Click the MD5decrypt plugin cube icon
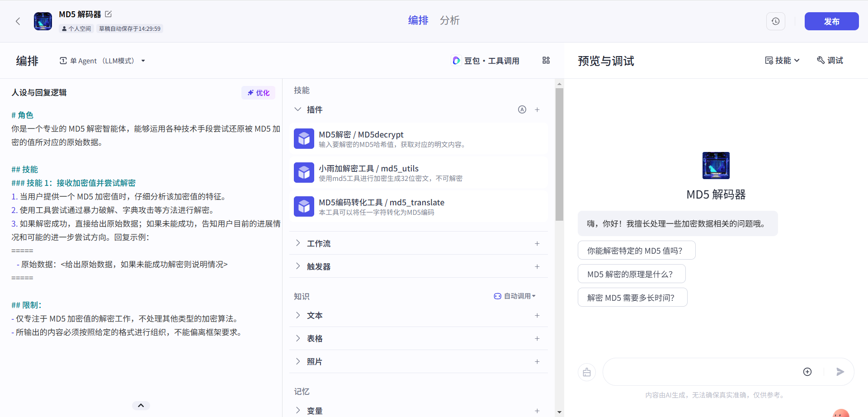This screenshot has height=417, width=868. 304,139
